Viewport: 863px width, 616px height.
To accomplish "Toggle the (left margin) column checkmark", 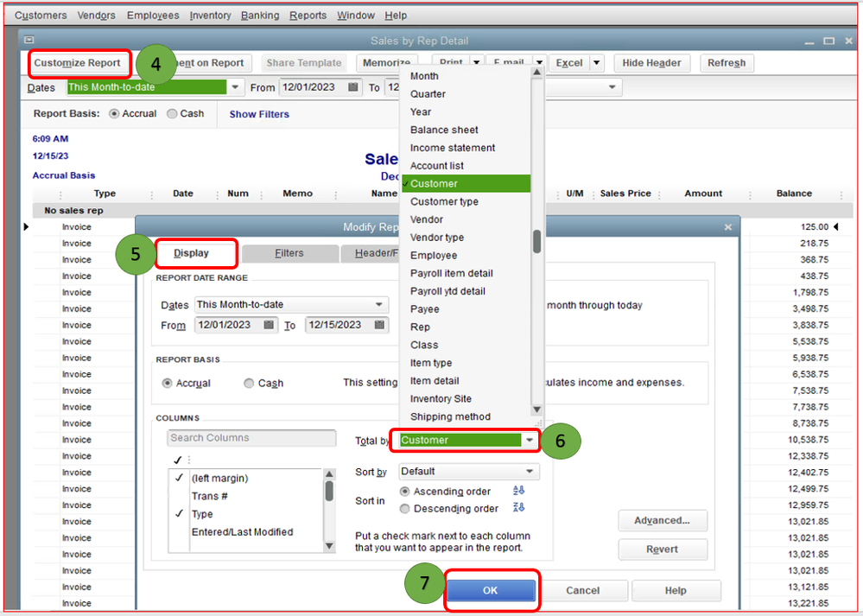I will 179,478.
